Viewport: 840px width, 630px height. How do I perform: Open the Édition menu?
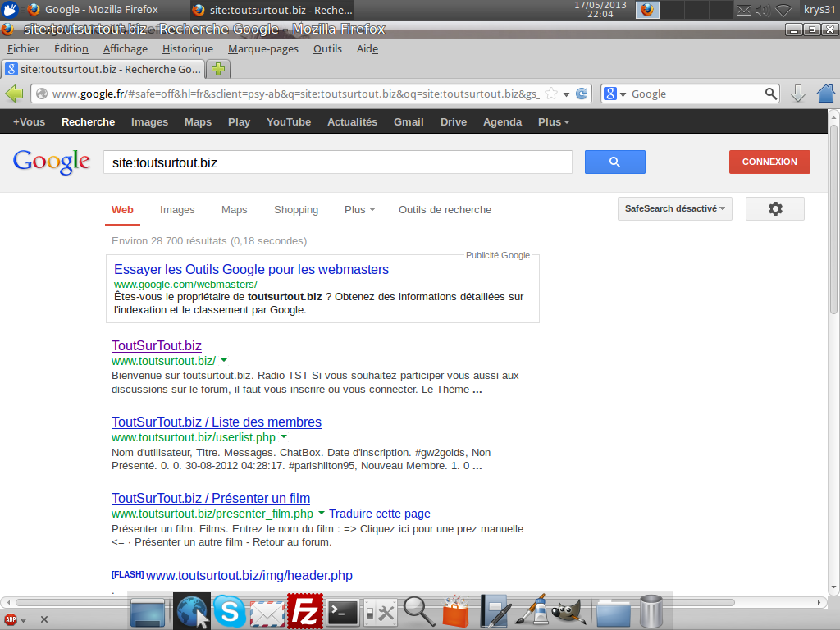click(71, 48)
